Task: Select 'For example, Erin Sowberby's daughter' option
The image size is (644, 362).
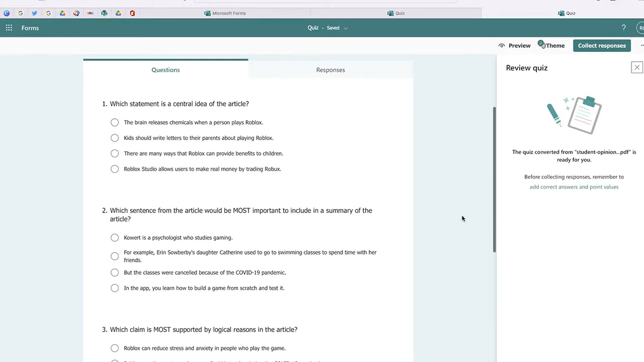Action: pyautogui.click(x=115, y=256)
